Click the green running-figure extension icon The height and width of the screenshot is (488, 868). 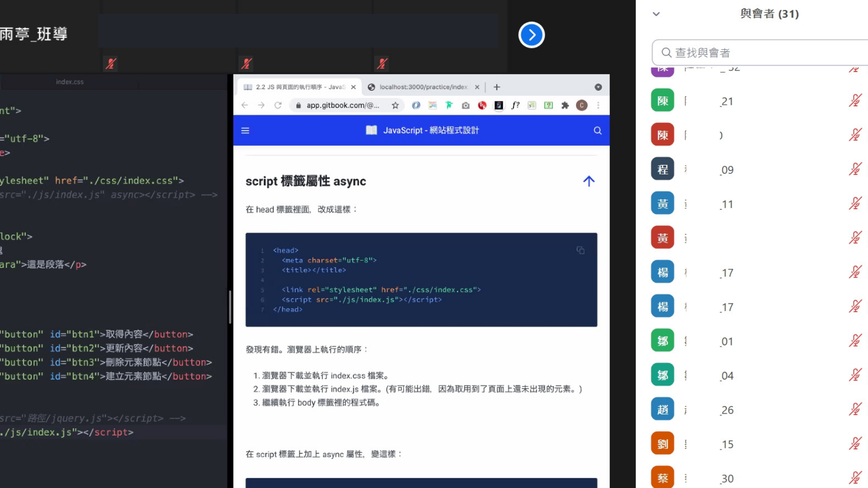(449, 105)
